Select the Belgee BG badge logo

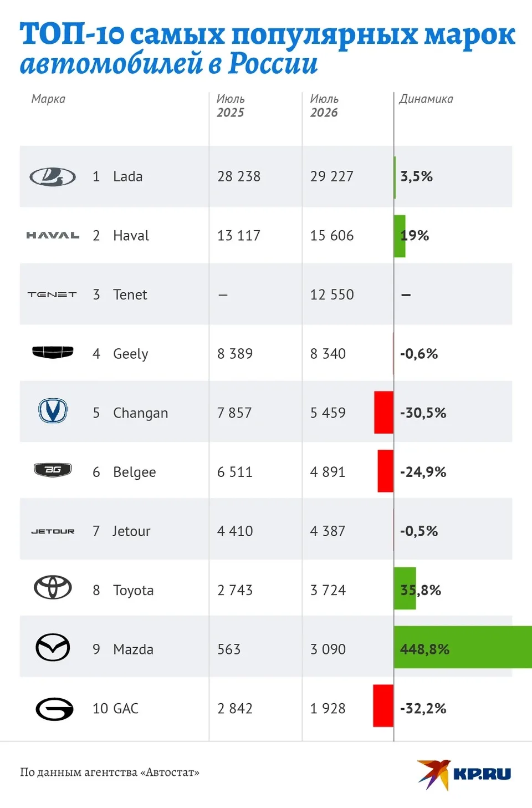pyautogui.click(x=53, y=470)
